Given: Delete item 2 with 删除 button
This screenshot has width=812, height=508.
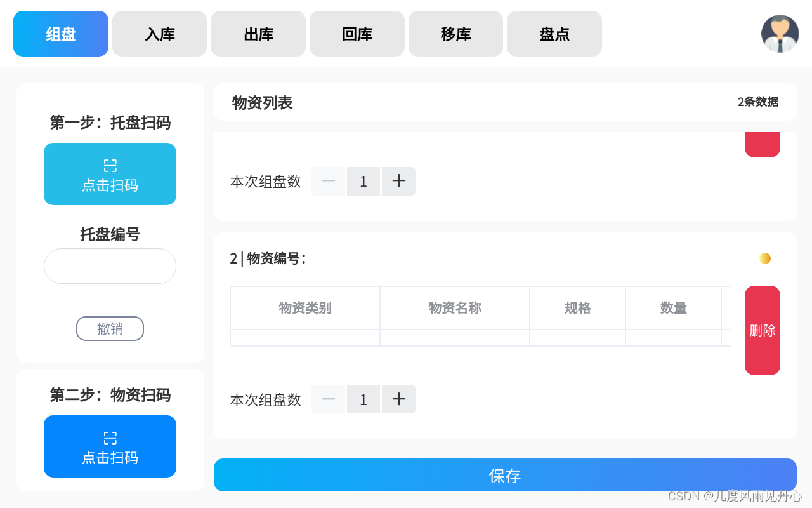Looking at the screenshot, I should point(763,330).
